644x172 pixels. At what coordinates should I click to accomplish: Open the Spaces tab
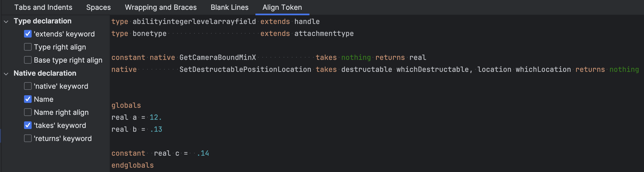tap(99, 7)
